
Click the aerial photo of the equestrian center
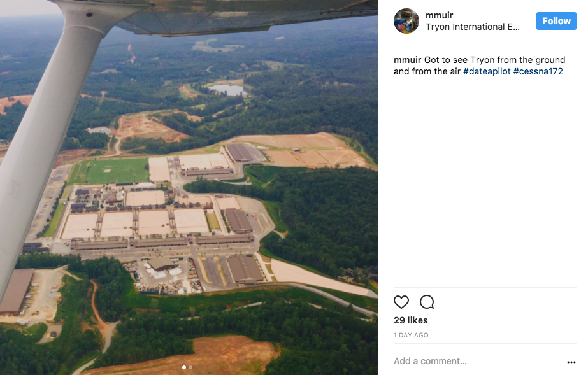[x=189, y=187]
